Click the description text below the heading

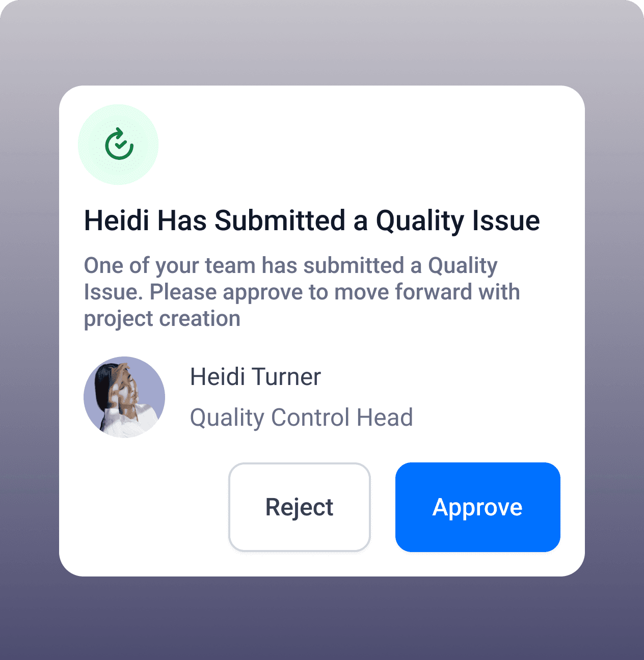click(x=302, y=291)
